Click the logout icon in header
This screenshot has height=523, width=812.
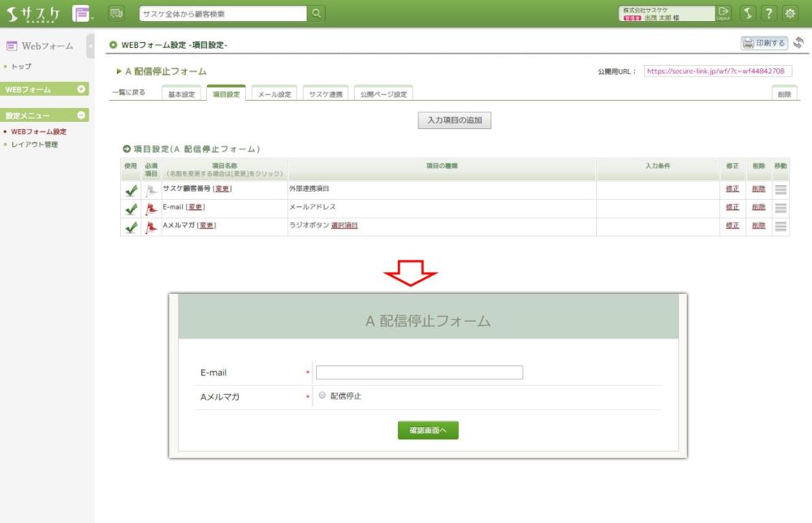pyautogui.click(x=724, y=13)
